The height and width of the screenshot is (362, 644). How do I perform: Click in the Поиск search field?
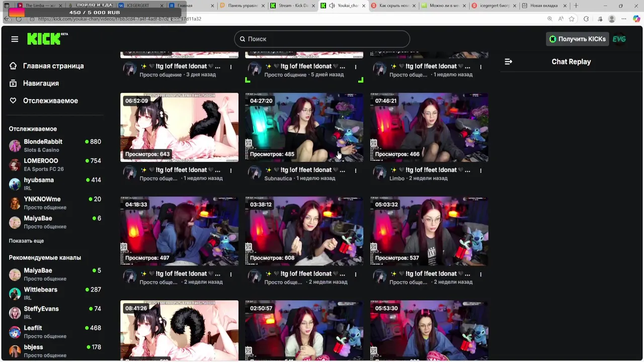click(x=322, y=39)
